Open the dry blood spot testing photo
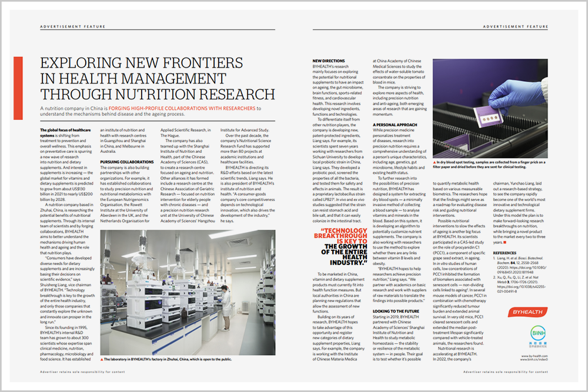This screenshot has width=588, height=392. (x=490, y=108)
